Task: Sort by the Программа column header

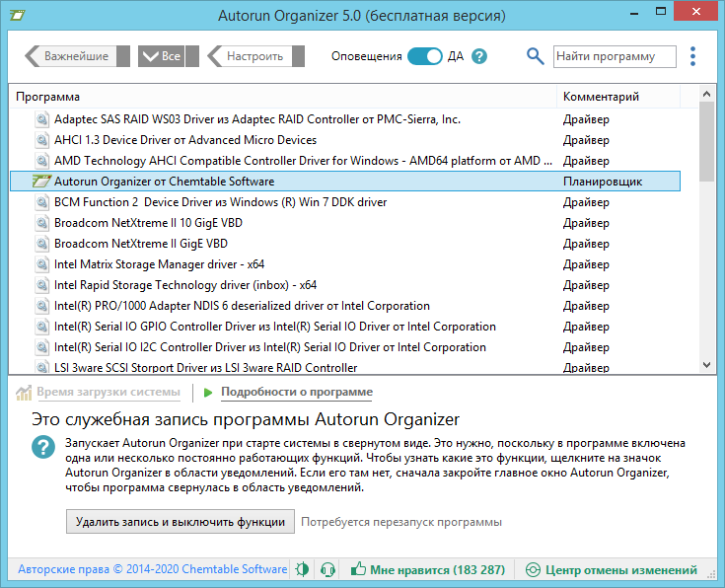Action: [x=283, y=97]
